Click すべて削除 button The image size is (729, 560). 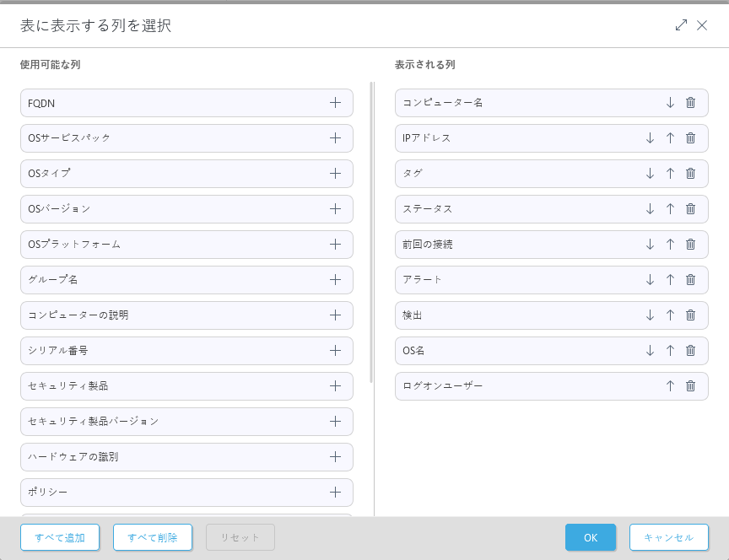[153, 537]
